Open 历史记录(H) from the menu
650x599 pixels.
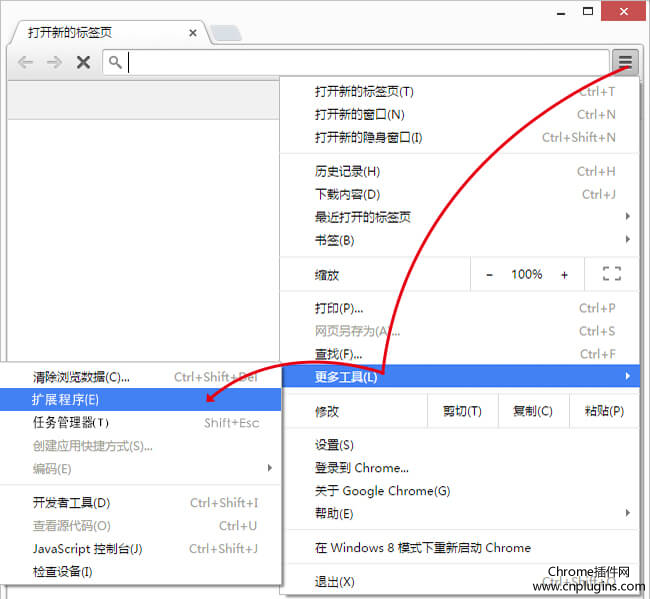(347, 171)
